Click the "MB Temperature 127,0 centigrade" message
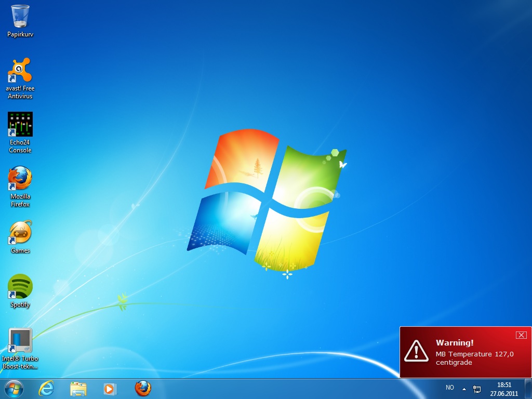This screenshot has width=532, height=399. (x=475, y=358)
